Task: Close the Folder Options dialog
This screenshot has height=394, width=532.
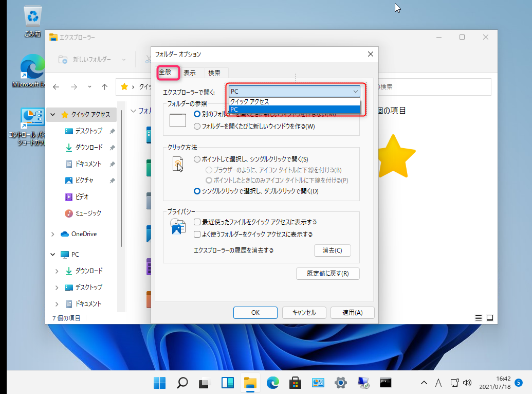Action: [371, 54]
